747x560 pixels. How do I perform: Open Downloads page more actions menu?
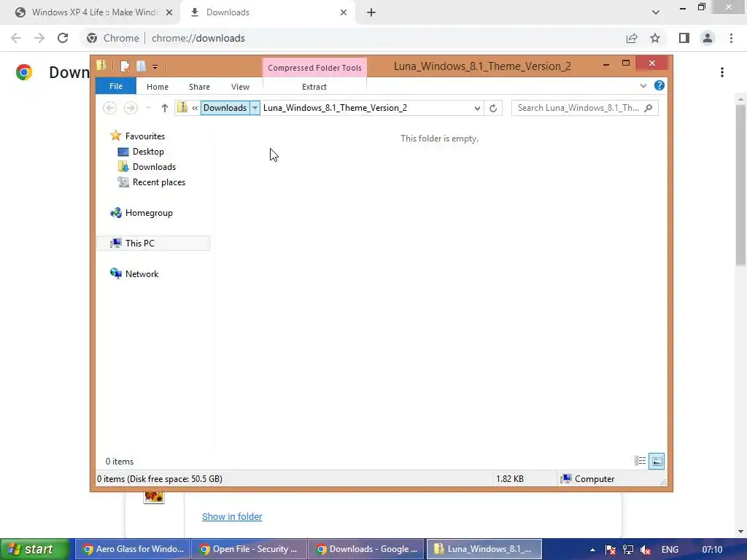(x=722, y=72)
